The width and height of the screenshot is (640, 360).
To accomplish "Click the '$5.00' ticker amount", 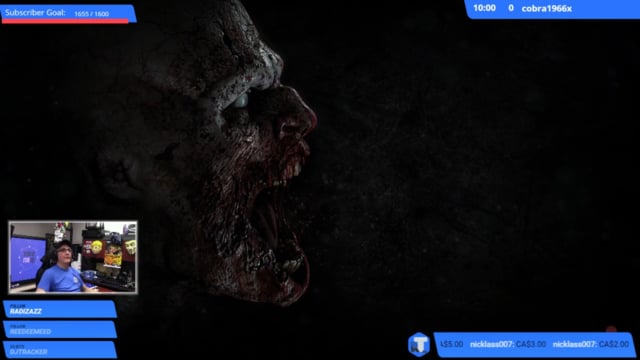I will (452, 344).
